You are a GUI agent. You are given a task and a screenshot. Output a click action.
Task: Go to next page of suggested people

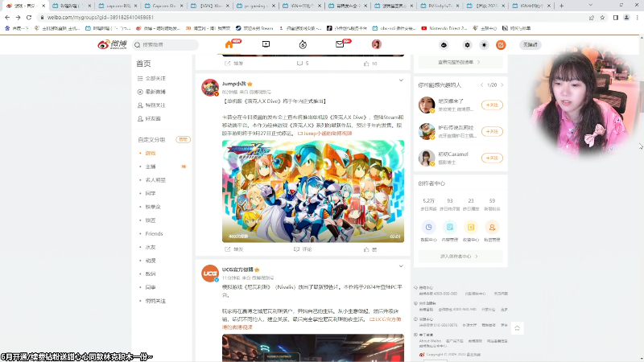coord(502,85)
